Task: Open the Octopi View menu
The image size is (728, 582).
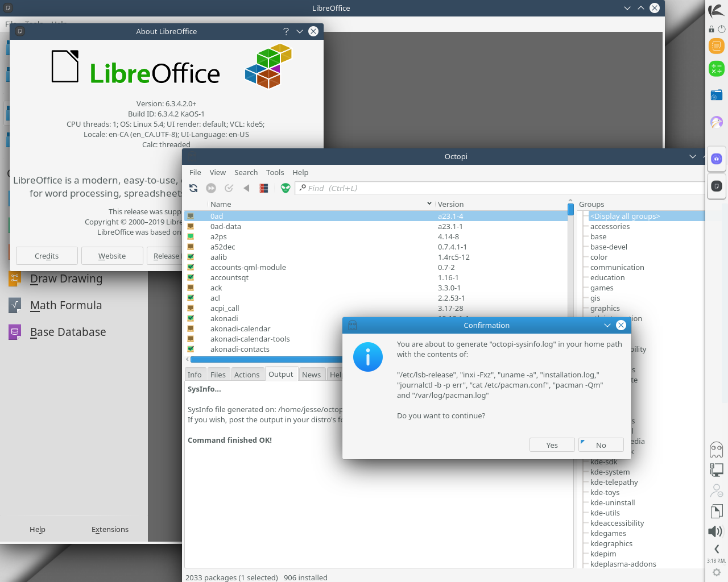Action: [x=217, y=172]
